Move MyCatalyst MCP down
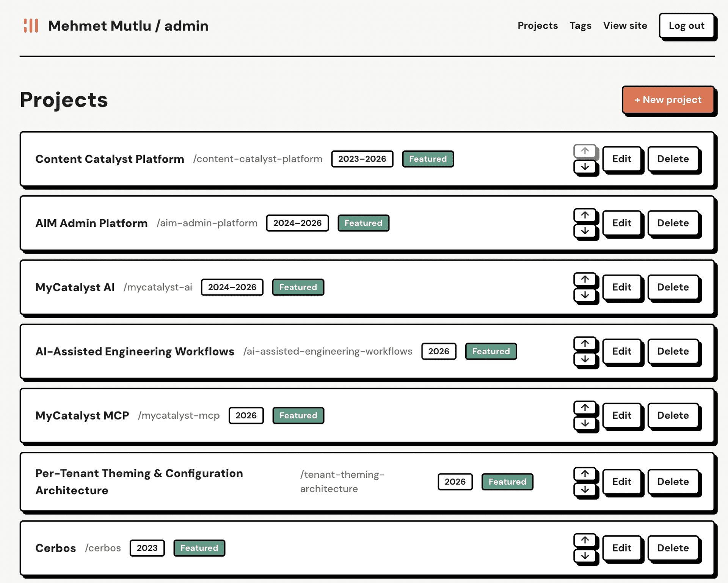This screenshot has height=583, width=728. [585, 423]
